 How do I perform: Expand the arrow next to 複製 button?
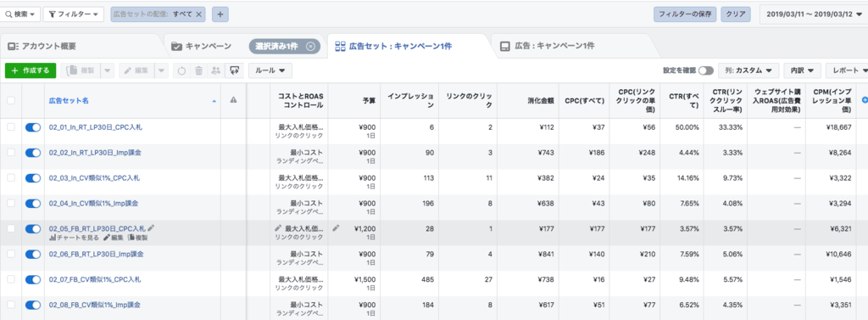pos(107,70)
